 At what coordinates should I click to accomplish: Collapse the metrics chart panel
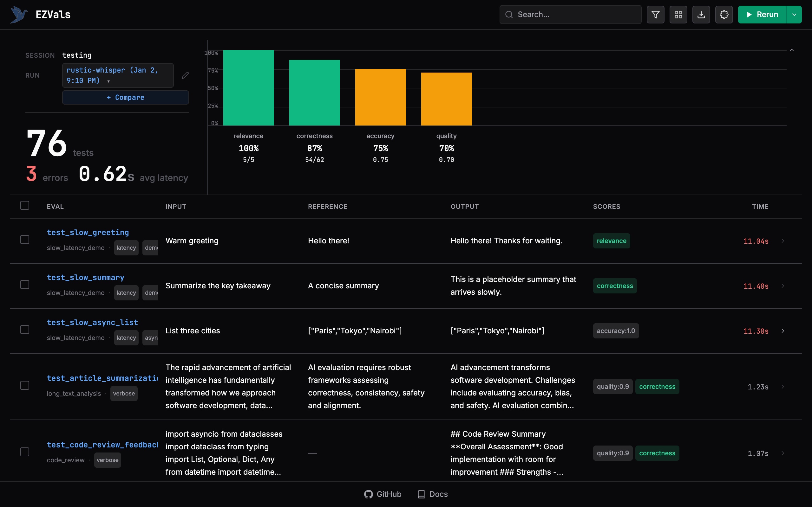coord(791,50)
